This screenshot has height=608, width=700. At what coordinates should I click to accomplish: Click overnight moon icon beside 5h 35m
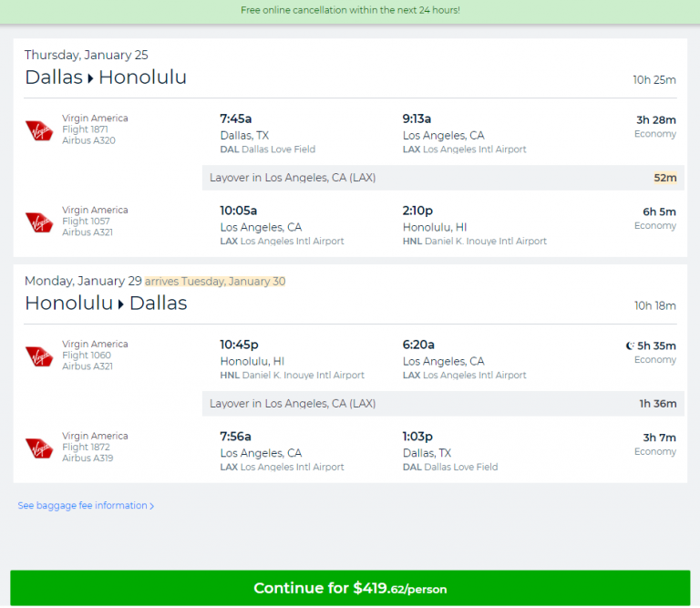[x=630, y=345]
